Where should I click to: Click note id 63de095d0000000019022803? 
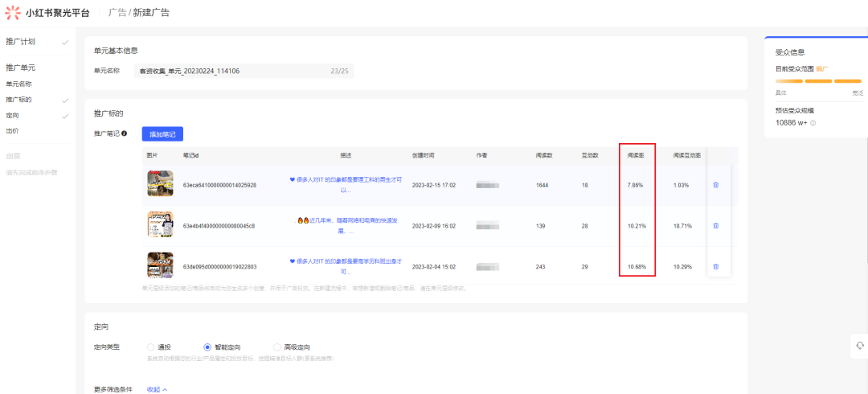(x=219, y=266)
